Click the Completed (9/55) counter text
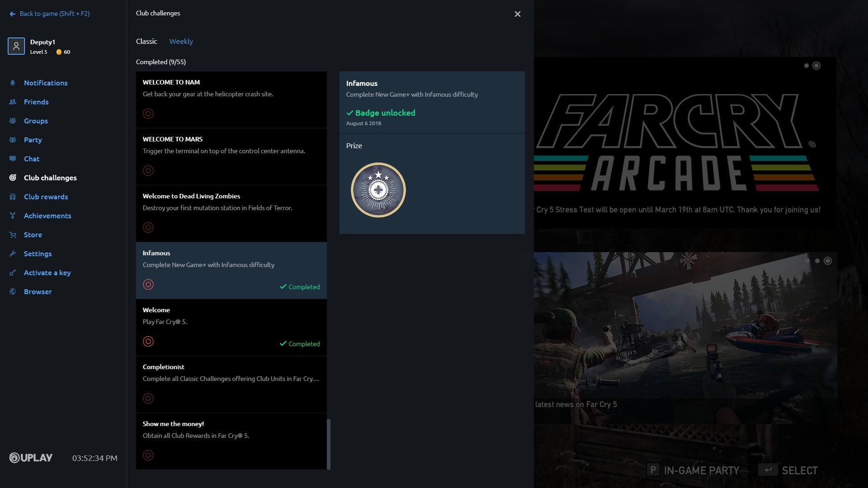The image size is (868, 488). coord(161,62)
